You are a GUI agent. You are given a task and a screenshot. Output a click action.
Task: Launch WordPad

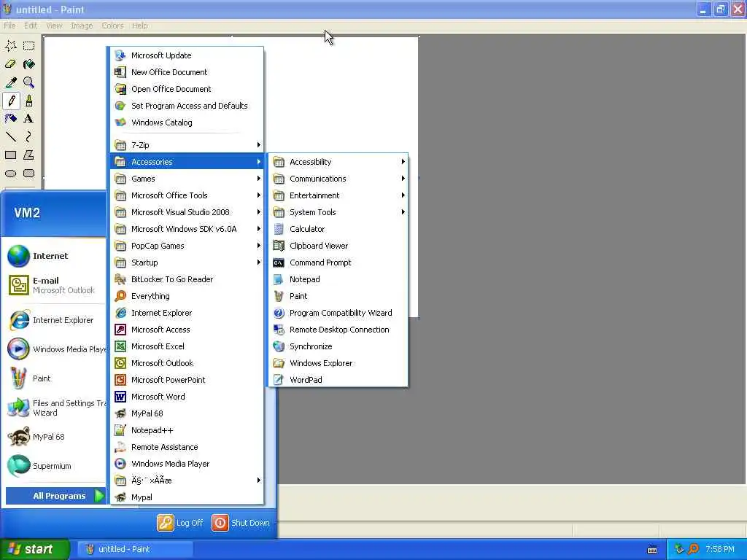point(338,380)
